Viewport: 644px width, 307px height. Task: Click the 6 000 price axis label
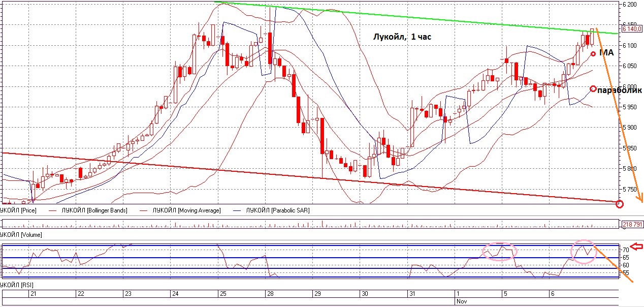coord(629,86)
